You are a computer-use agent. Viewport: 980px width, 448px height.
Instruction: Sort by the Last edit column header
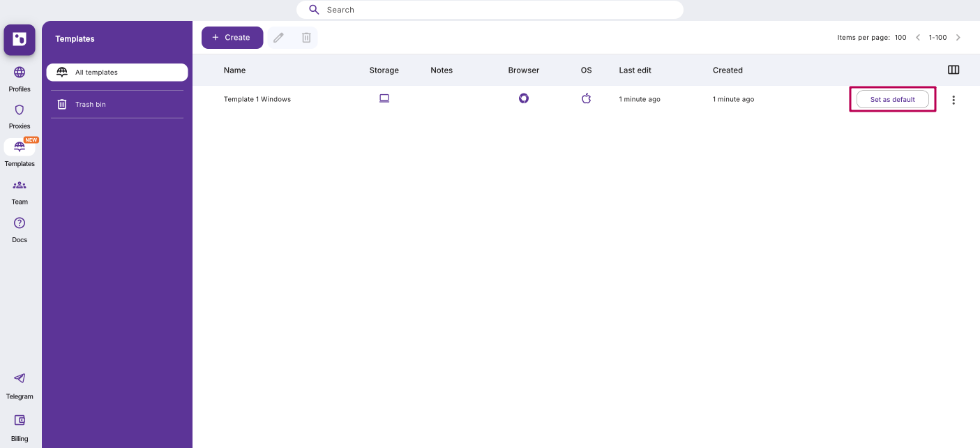click(635, 70)
